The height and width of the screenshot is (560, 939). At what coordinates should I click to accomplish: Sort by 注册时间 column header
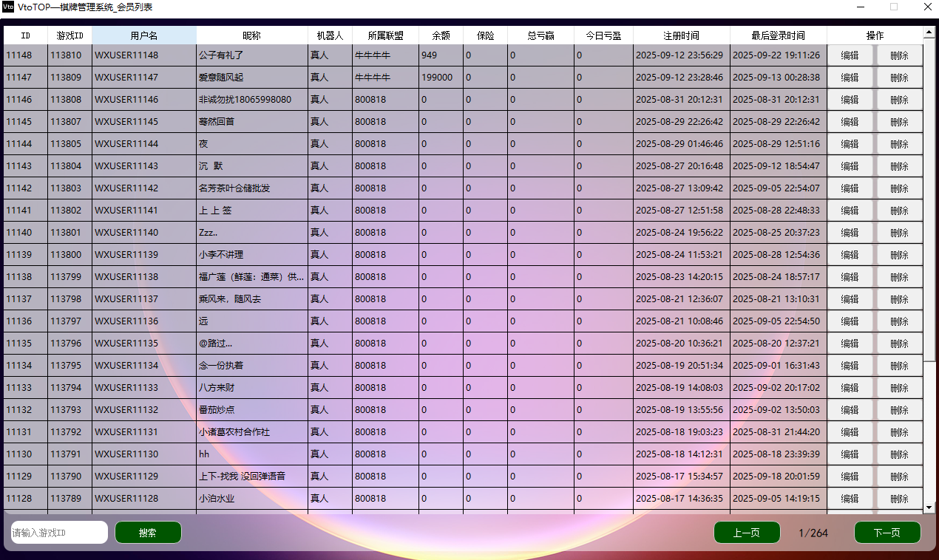coord(681,35)
